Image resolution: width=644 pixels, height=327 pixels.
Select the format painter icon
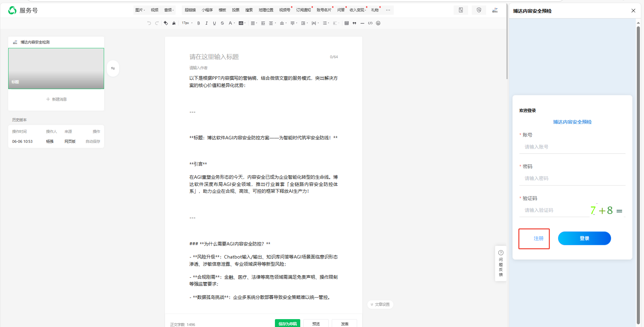174,23
